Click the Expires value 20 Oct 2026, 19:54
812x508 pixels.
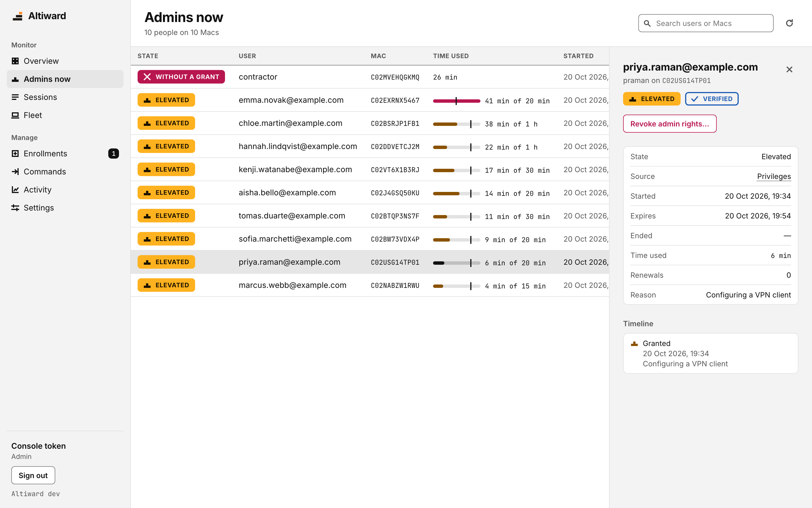pyautogui.click(x=758, y=216)
